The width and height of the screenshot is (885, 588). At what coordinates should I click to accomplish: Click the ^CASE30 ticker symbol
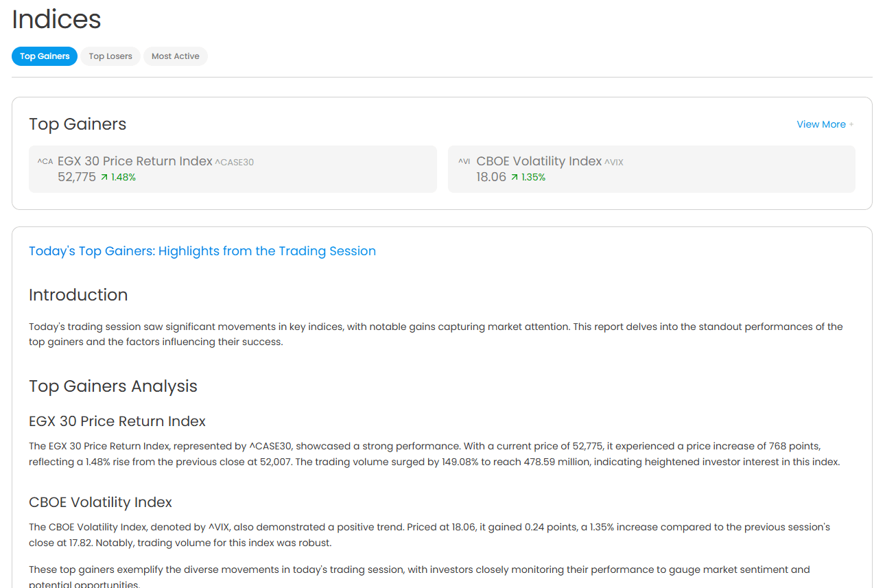coord(235,163)
